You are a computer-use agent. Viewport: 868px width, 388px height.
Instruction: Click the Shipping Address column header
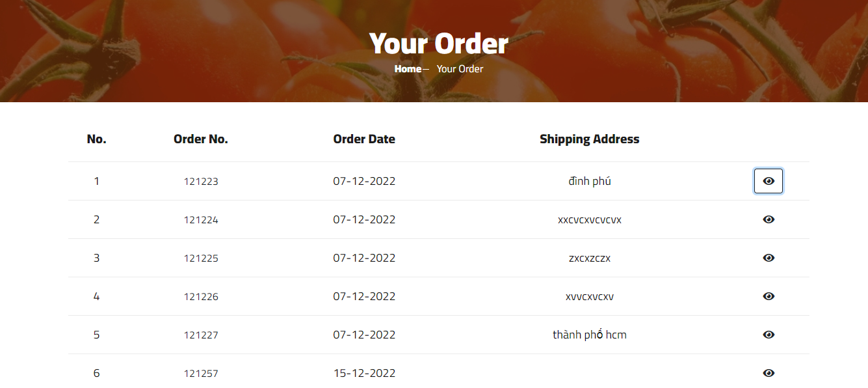tap(589, 139)
